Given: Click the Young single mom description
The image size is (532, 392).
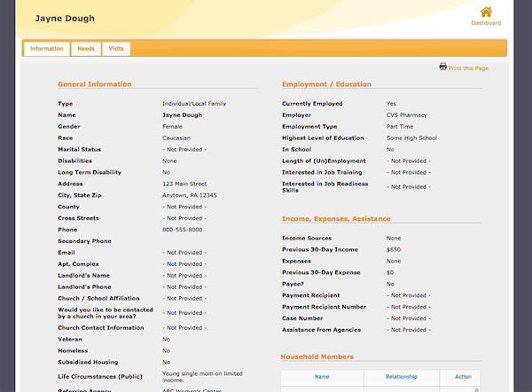Looking at the screenshot, I should click(202, 377).
